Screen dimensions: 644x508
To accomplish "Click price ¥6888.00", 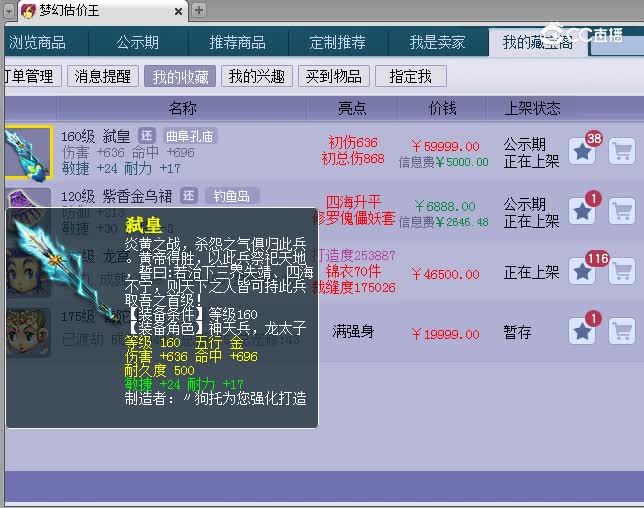I will coord(445,206).
